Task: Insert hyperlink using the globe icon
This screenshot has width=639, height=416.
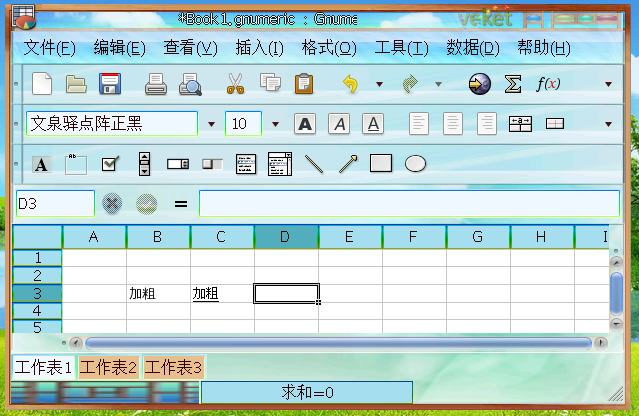Action: click(479, 84)
